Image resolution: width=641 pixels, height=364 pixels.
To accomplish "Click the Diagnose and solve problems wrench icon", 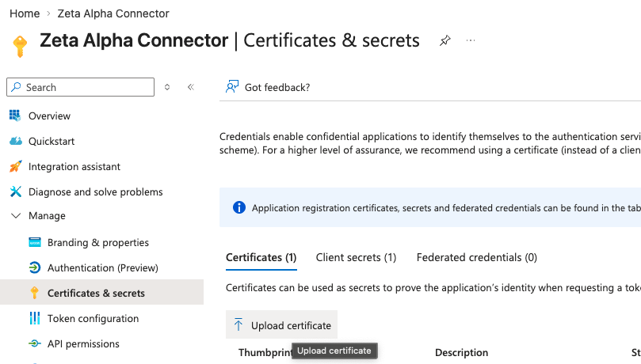I will pos(16,191).
